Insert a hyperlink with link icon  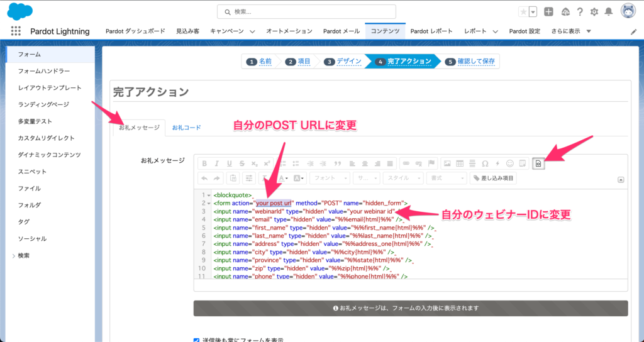[x=406, y=163]
